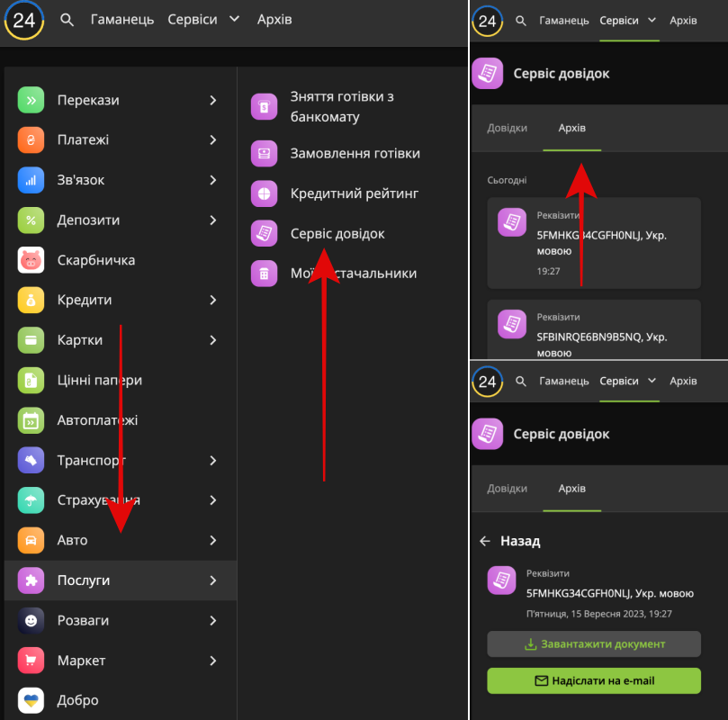The image size is (728, 720).
Task: Open the Добро heart icon
Action: (x=31, y=700)
